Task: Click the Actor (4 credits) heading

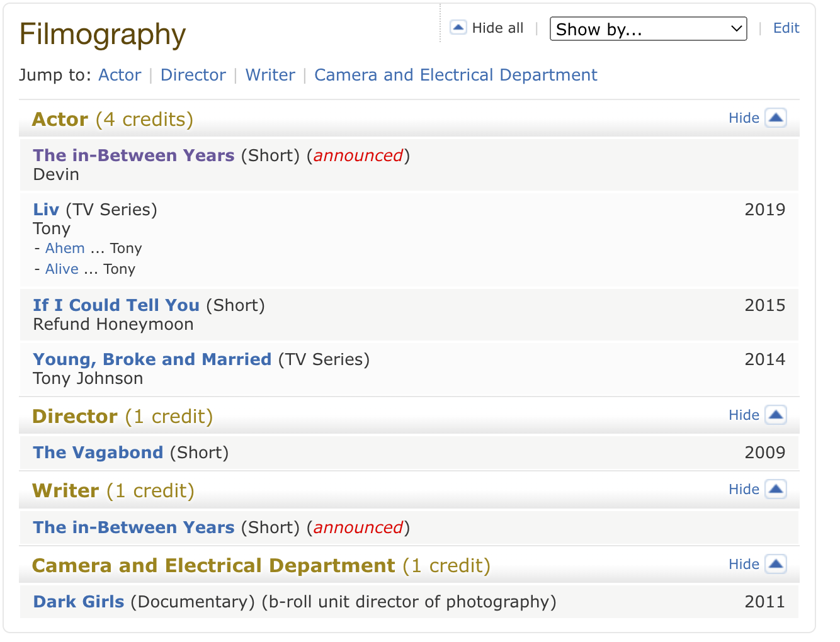Action: [113, 120]
